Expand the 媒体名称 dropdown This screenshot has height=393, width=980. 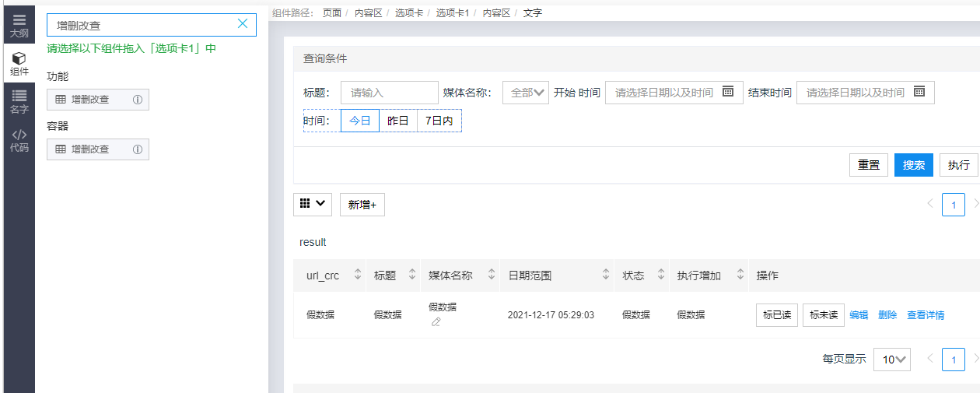(526, 93)
